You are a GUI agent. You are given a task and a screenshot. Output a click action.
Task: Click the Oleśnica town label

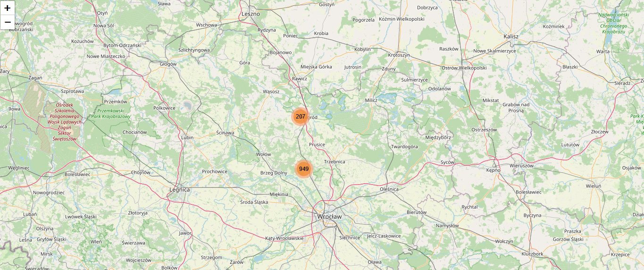pyautogui.click(x=389, y=189)
